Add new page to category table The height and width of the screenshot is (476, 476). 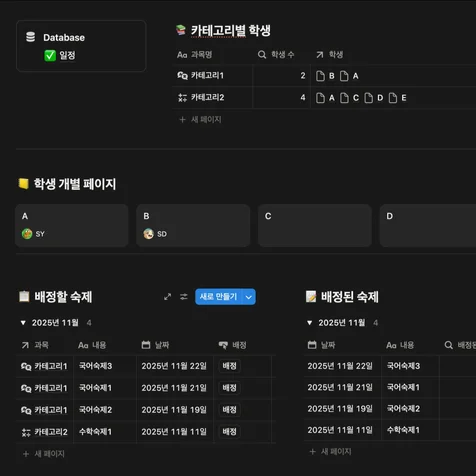click(x=200, y=119)
